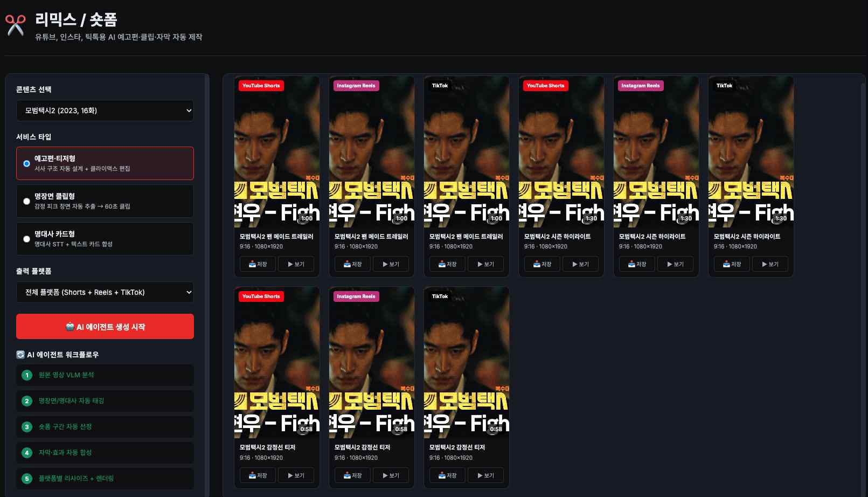Click the scissors logo icon
The width and height of the screenshot is (868, 497).
pyautogui.click(x=16, y=25)
